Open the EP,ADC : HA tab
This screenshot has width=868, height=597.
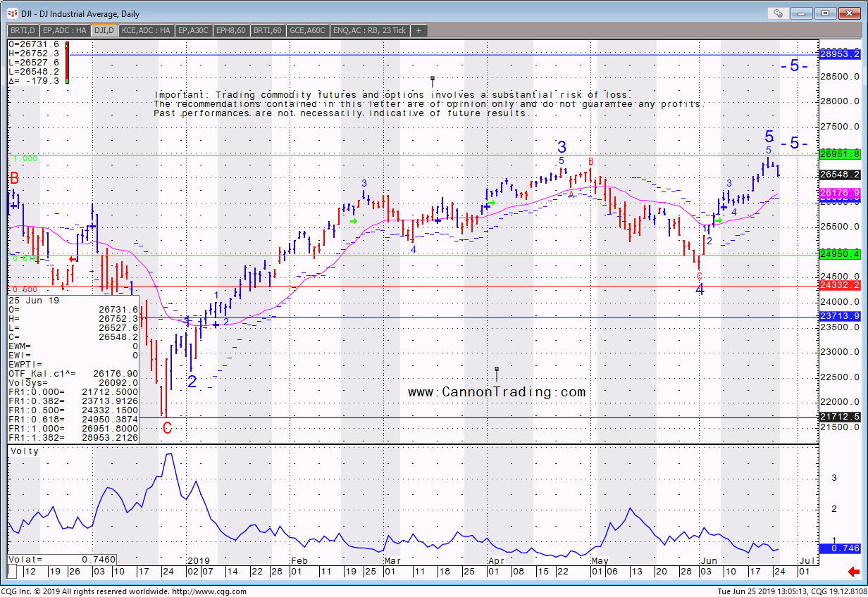66,30
